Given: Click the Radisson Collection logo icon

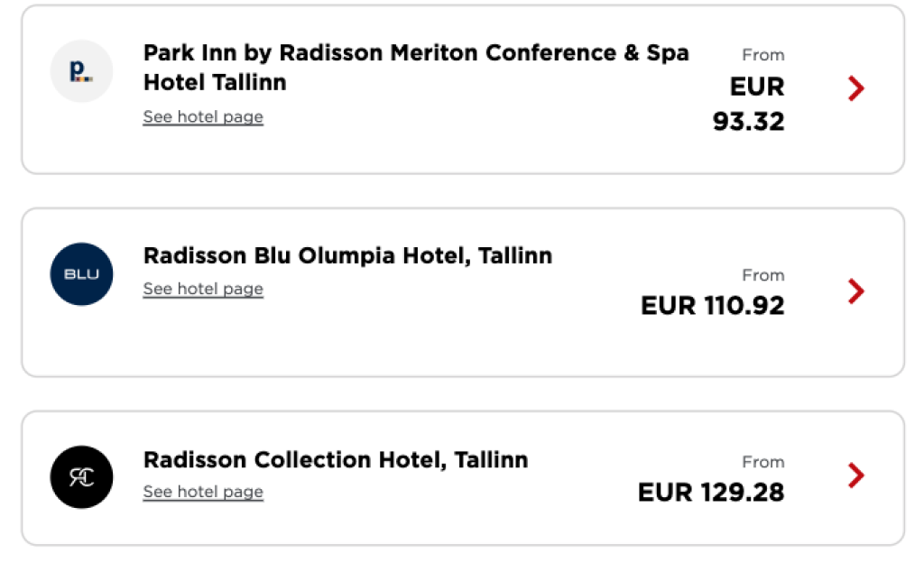Looking at the screenshot, I should pos(81,477).
